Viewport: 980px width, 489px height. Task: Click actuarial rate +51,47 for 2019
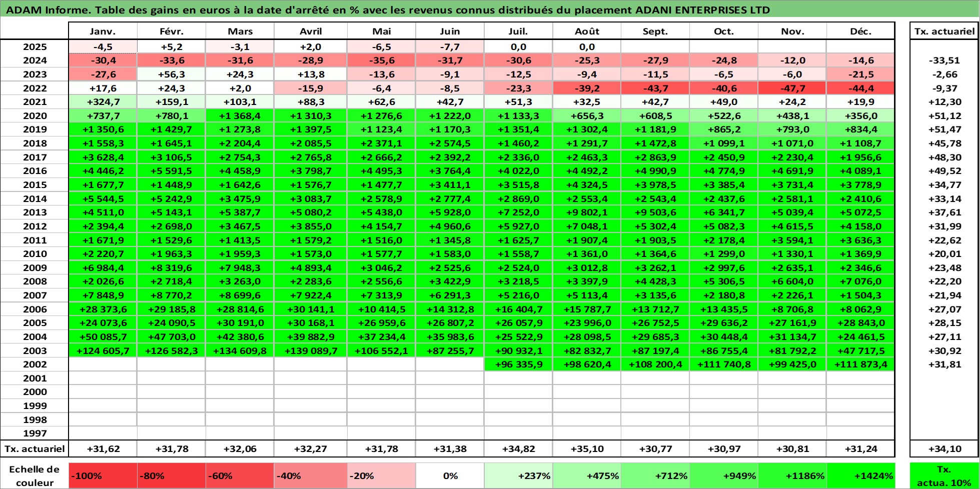pyautogui.click(x=944, y=129)
